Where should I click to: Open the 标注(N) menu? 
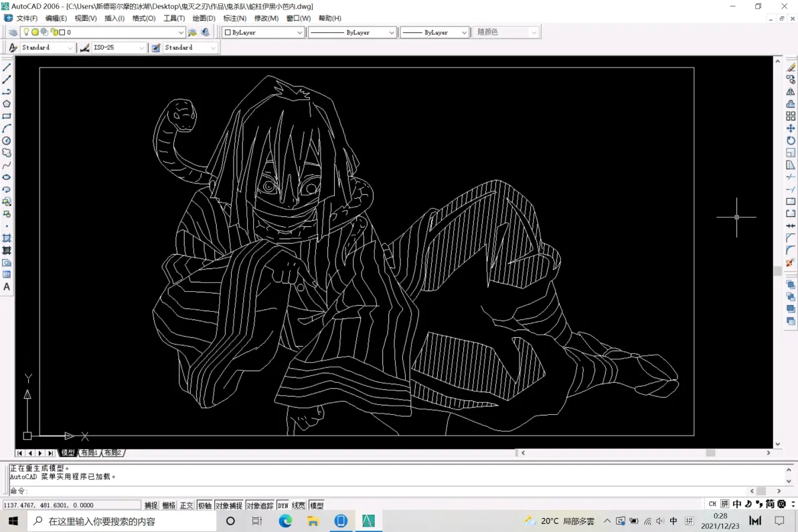click(234, 18)
